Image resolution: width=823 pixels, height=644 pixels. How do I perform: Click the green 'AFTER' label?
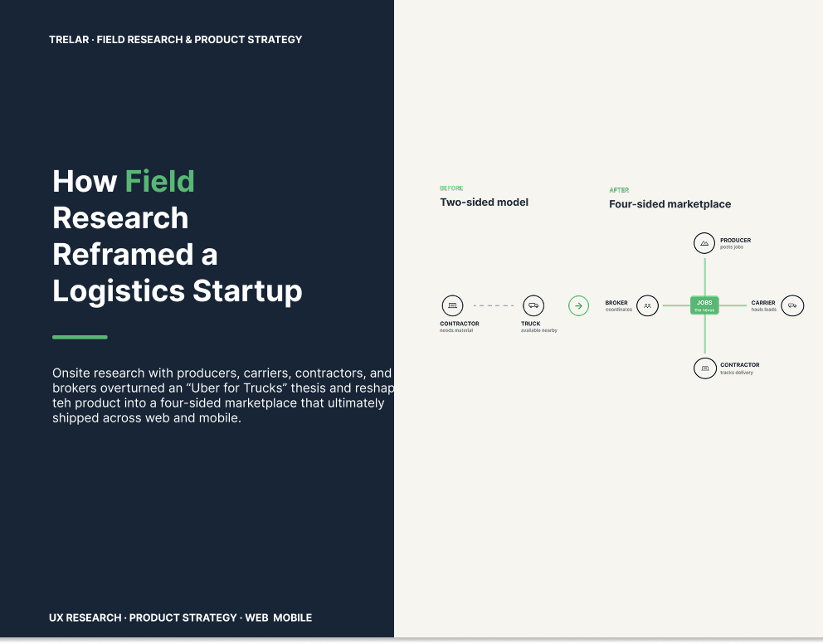coord(619,190)
